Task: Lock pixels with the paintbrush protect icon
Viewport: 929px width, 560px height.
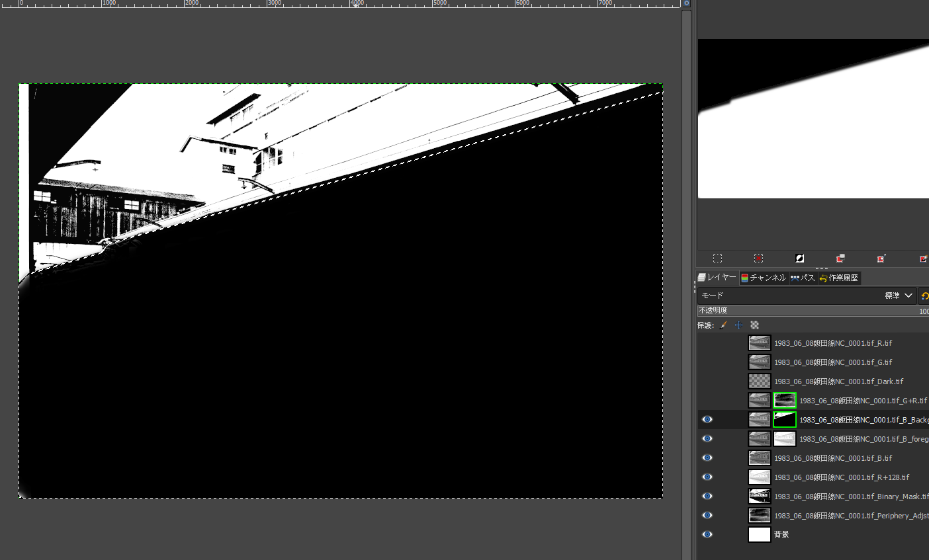Action: 724,325
